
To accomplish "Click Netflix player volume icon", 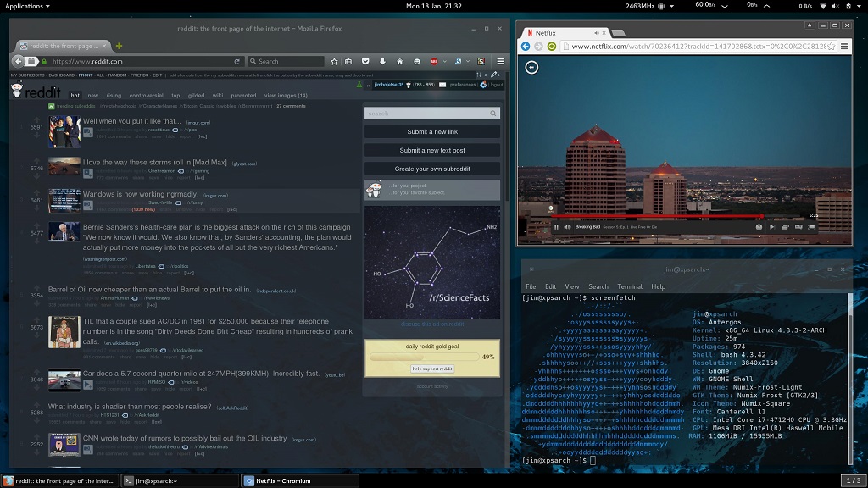I will pos(567,227).
